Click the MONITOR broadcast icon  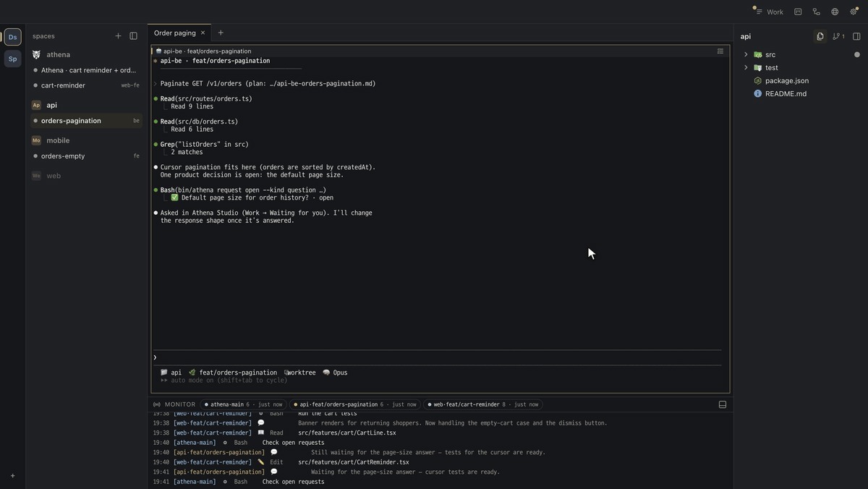[x=157, y=404]
